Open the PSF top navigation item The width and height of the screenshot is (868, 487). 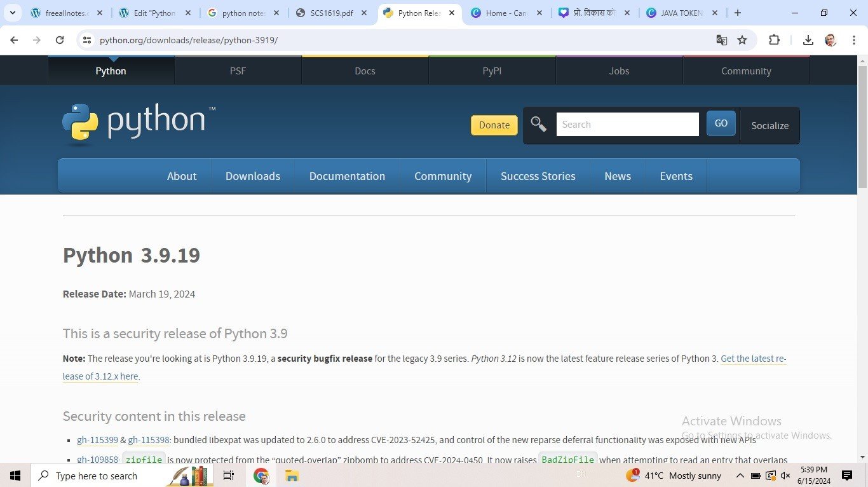(238, 71)
